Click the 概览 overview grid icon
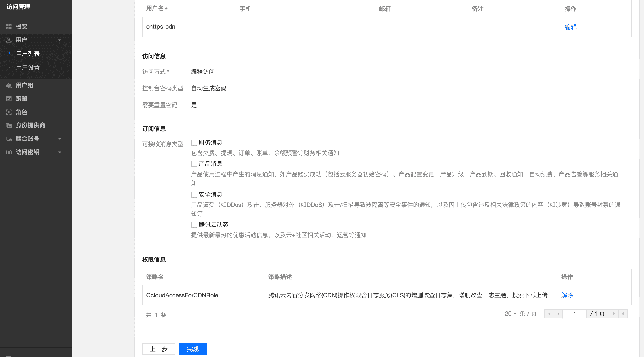Screen dimensions: 644x357 (x=9, y=26)
